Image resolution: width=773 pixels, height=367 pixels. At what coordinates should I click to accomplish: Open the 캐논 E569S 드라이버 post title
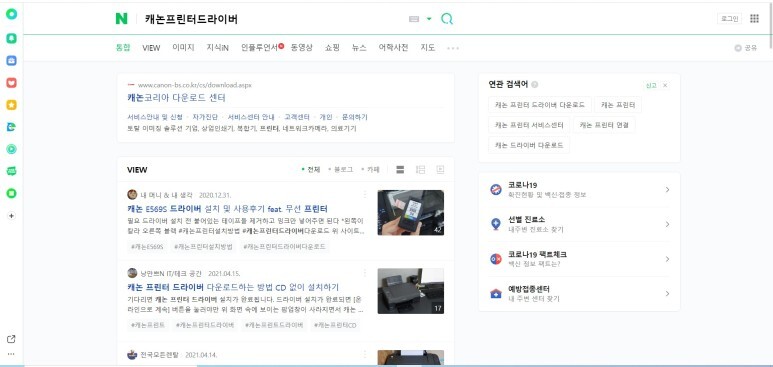[227, 209]
